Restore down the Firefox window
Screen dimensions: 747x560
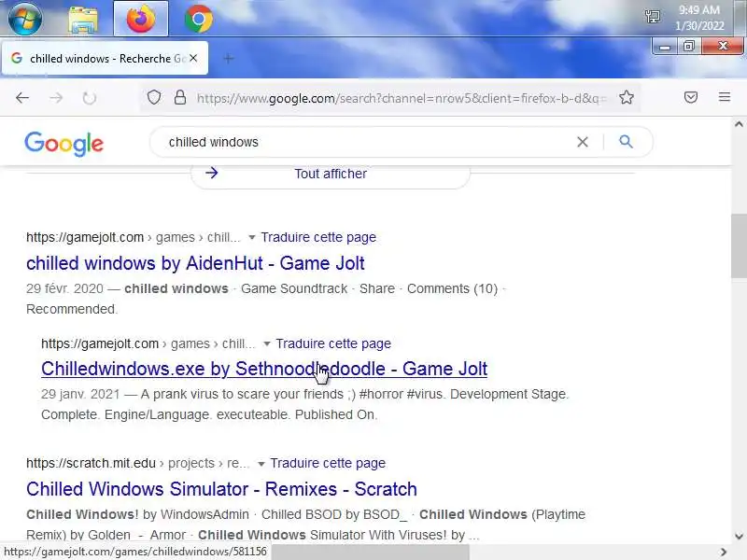689,46
